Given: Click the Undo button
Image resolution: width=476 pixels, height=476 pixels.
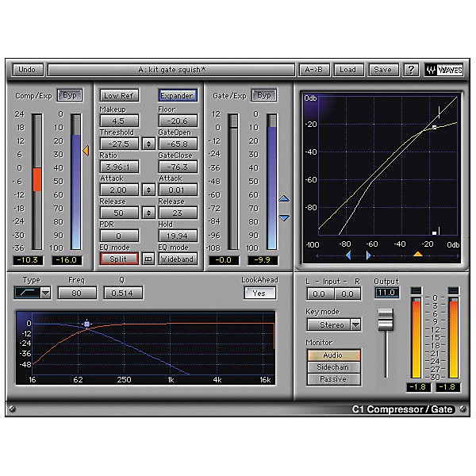Looking at the screenshot, I should pyautogui.click(x=27, y=70).
